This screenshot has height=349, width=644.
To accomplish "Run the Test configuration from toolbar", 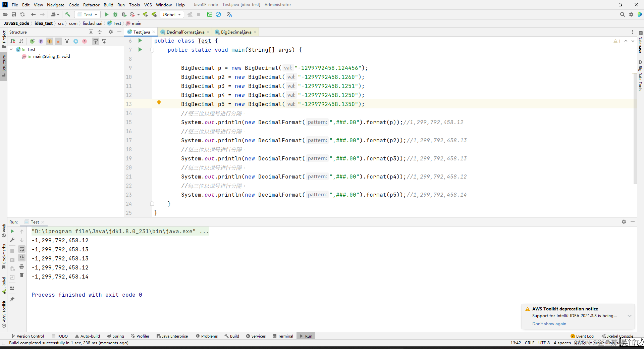I will (x=107, y=14).
